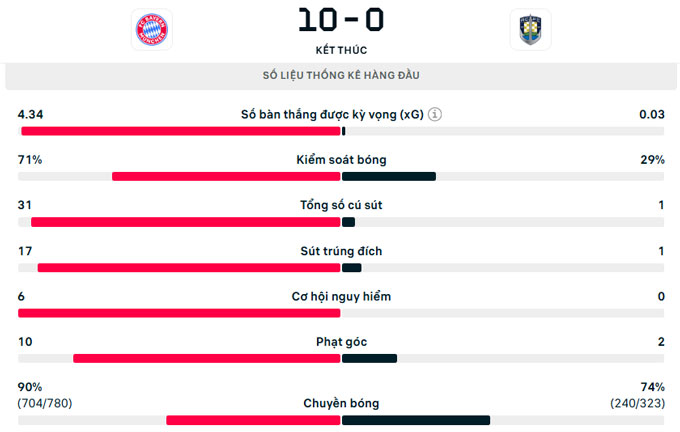This screenshot has height=432, width=680.
Task: Click the red shots on target bar
Action: point(189,268)
